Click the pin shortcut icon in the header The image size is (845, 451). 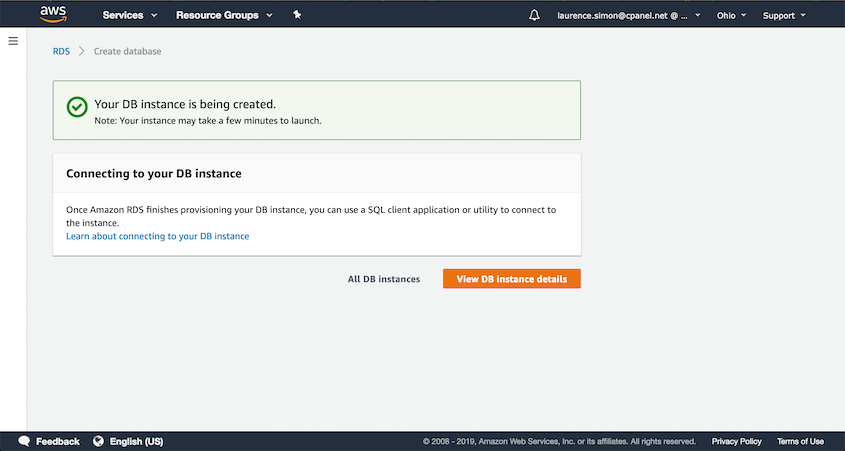click(x=297, y=15)
